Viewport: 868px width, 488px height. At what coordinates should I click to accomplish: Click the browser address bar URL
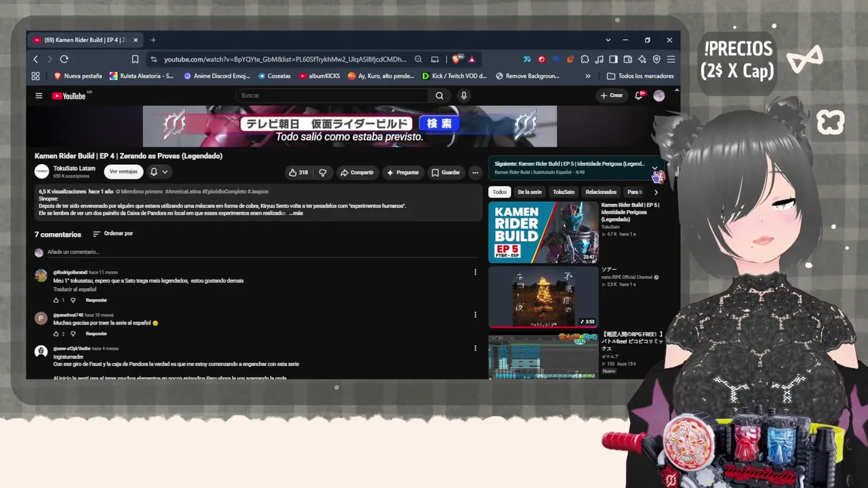tap(285, 59)
